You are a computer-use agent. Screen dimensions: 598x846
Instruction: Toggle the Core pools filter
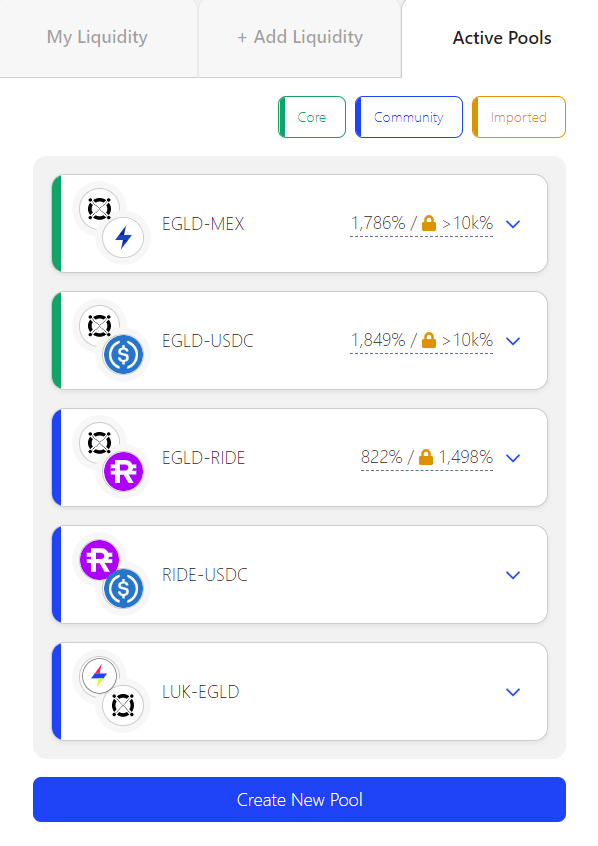[x=312, y=117]
